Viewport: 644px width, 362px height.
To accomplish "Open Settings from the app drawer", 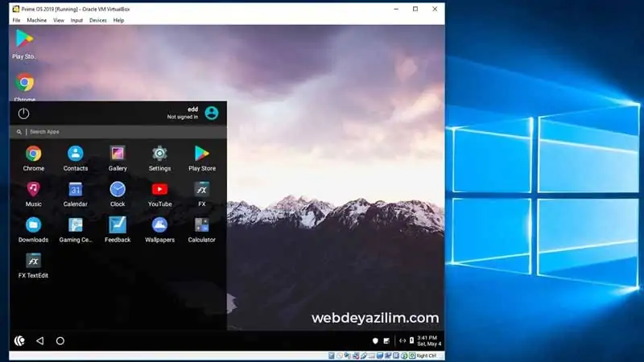I will (x=159, y=158).
